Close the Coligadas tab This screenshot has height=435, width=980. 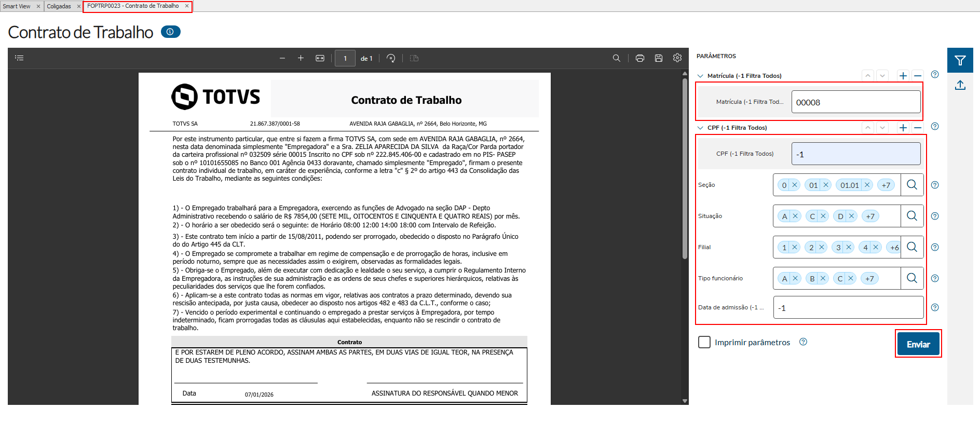coord(79,6)
